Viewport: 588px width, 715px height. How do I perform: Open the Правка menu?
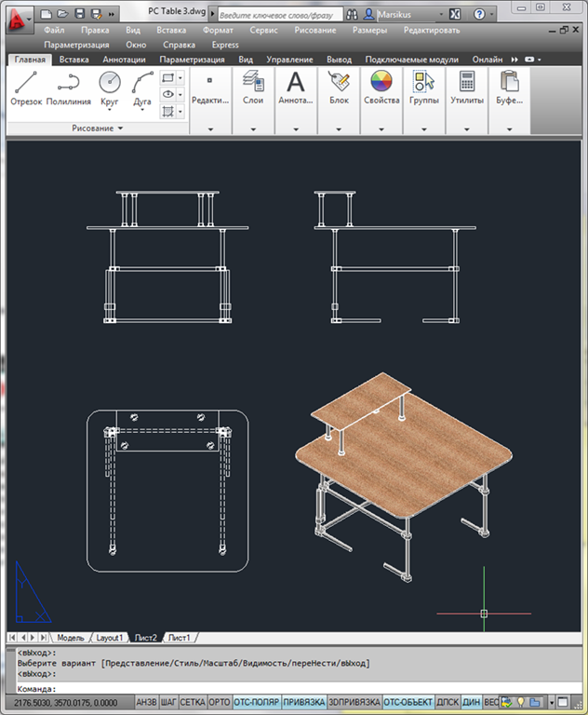(95, 30)
